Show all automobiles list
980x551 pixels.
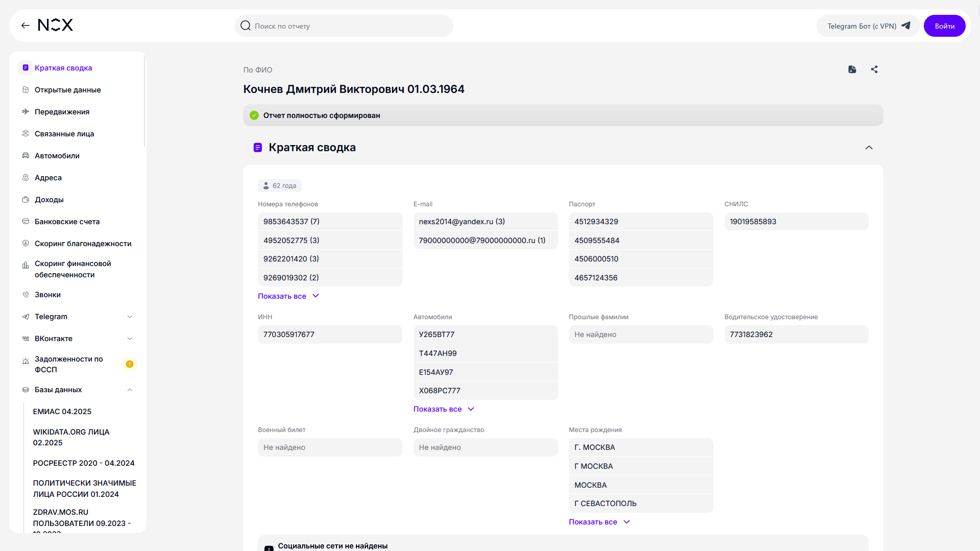(x=444, y=409)
